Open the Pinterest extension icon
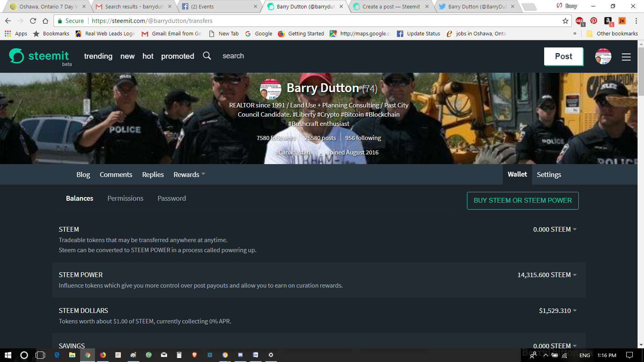The height and width of the screenshot is (362, 644). [594, 21]
